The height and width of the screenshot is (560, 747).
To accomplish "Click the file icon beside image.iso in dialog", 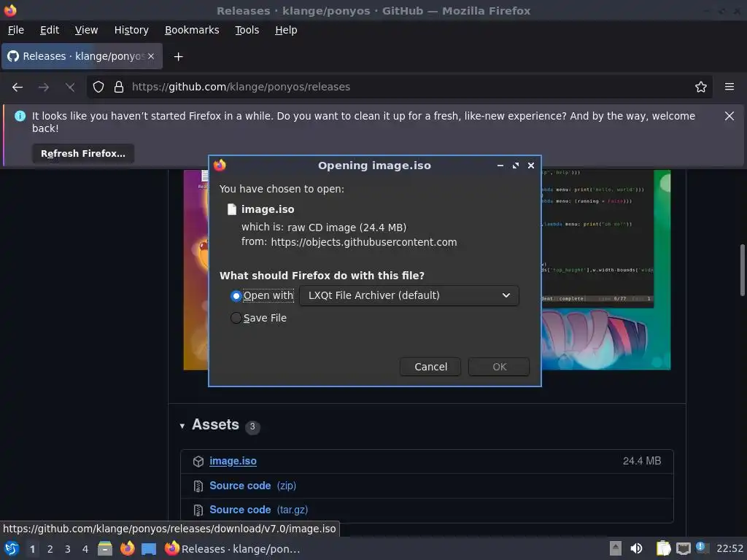I will pos(231,209).
